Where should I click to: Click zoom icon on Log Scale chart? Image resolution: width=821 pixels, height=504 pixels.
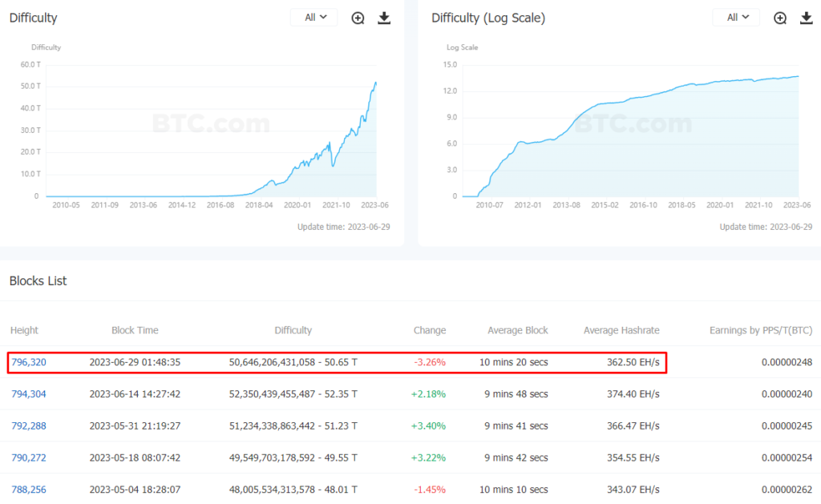pos(780,18)
